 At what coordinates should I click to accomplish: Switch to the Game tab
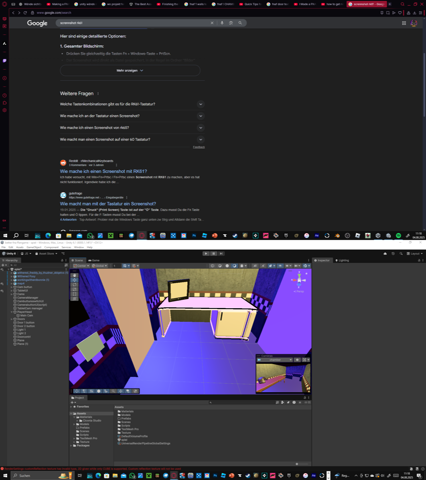pos(94,260)
